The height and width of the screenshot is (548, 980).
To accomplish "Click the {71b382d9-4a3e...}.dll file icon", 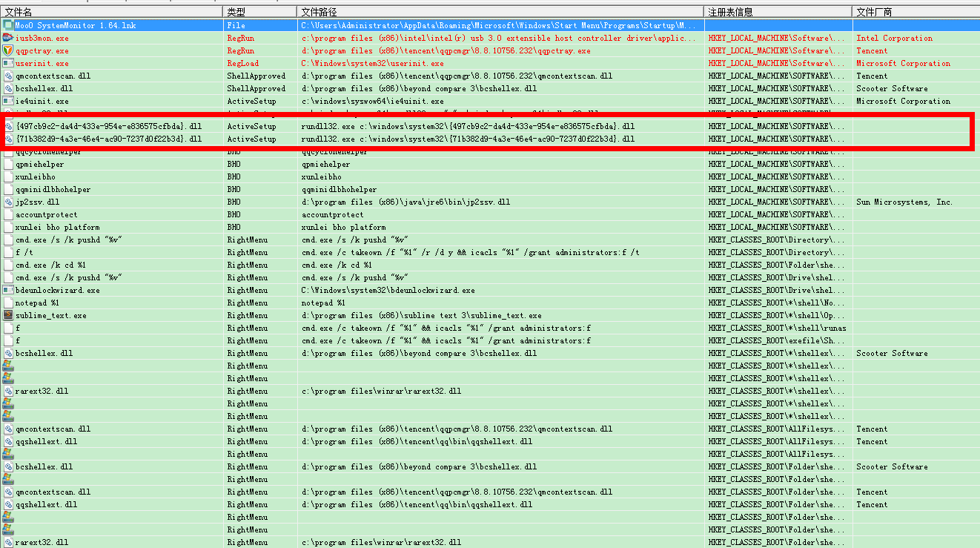I will coord(8,139).
